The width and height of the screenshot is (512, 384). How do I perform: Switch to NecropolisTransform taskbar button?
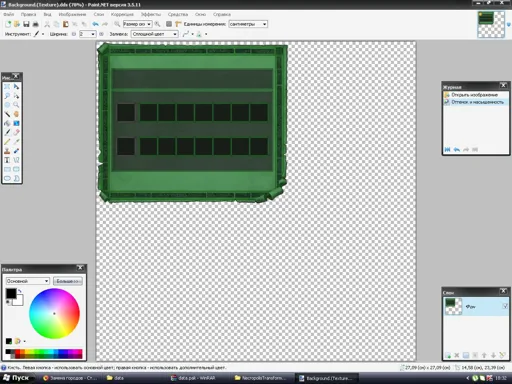click(x=263, y=378)
